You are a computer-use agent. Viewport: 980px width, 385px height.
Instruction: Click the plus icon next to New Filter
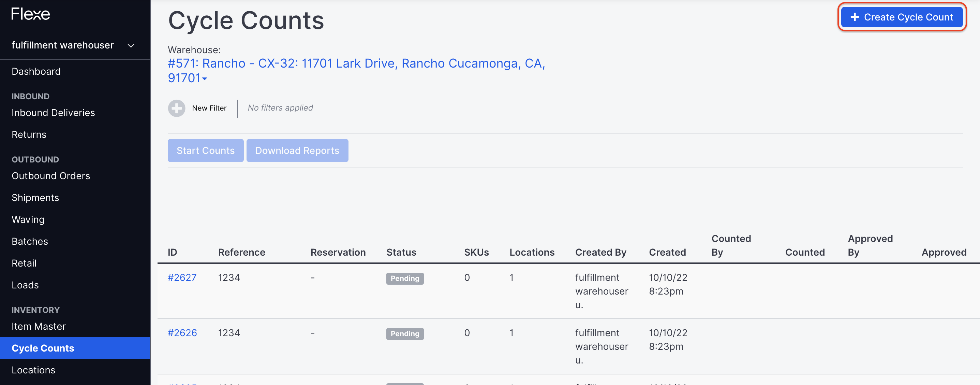point(177,108)
